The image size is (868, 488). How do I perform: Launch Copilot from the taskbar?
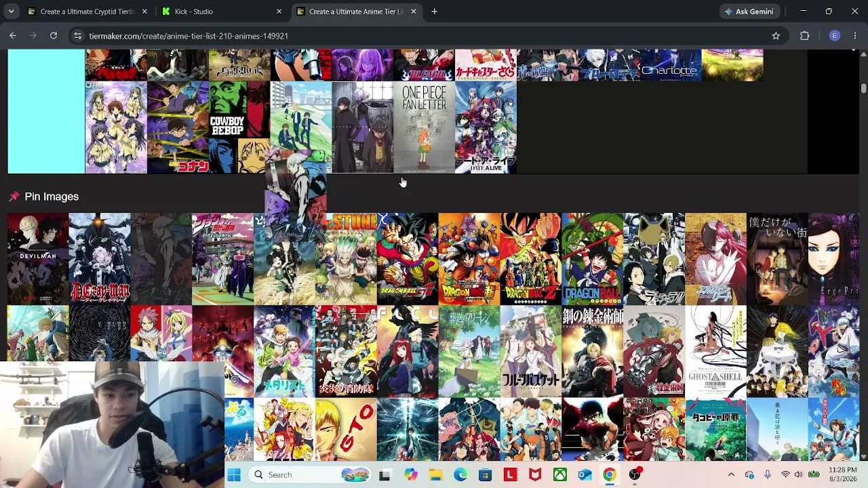[410, 475]
